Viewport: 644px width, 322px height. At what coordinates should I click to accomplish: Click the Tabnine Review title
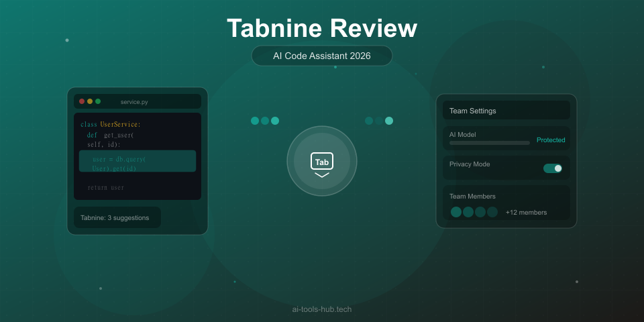pos(321,29)
